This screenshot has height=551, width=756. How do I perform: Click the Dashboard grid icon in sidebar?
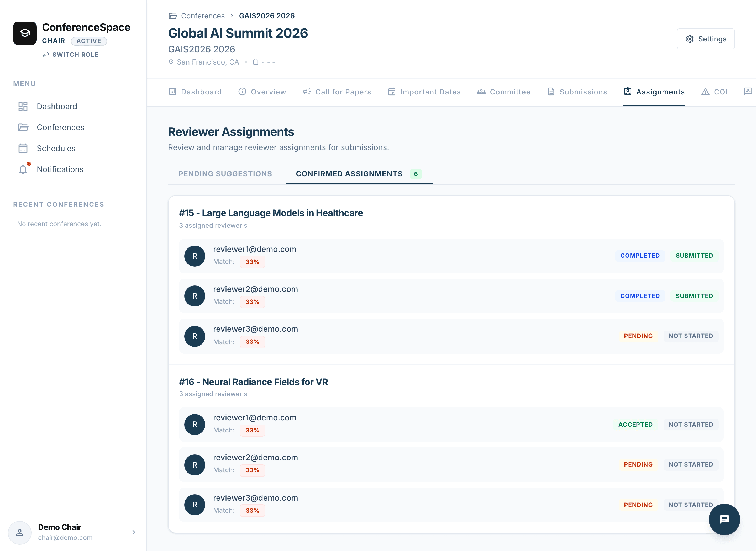(x=23, y=107)
